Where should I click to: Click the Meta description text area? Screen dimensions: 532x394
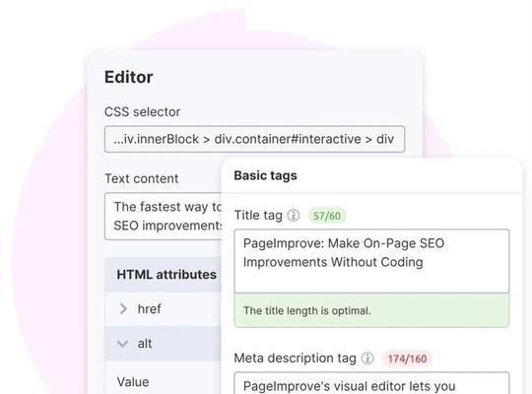click(x=371, y=383)
